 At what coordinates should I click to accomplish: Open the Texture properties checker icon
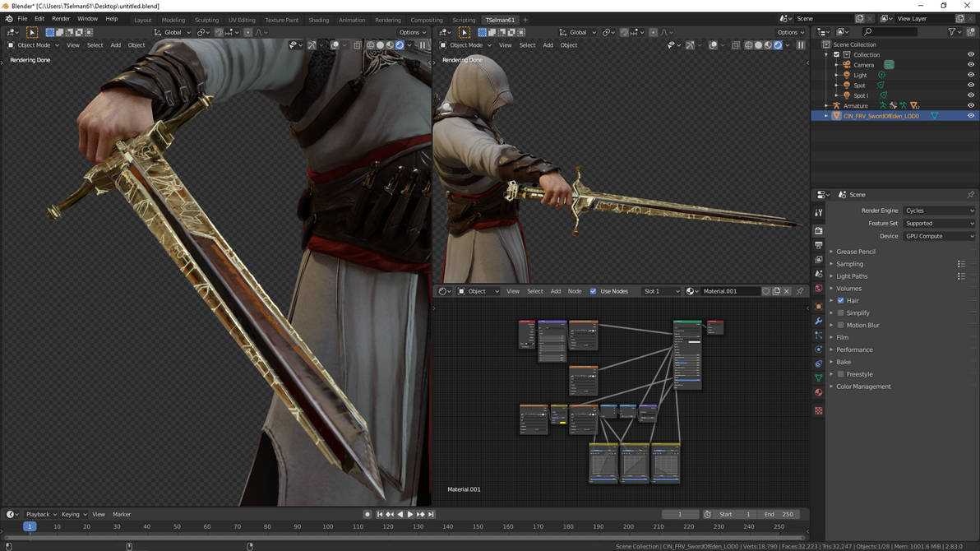pos(819,411)
